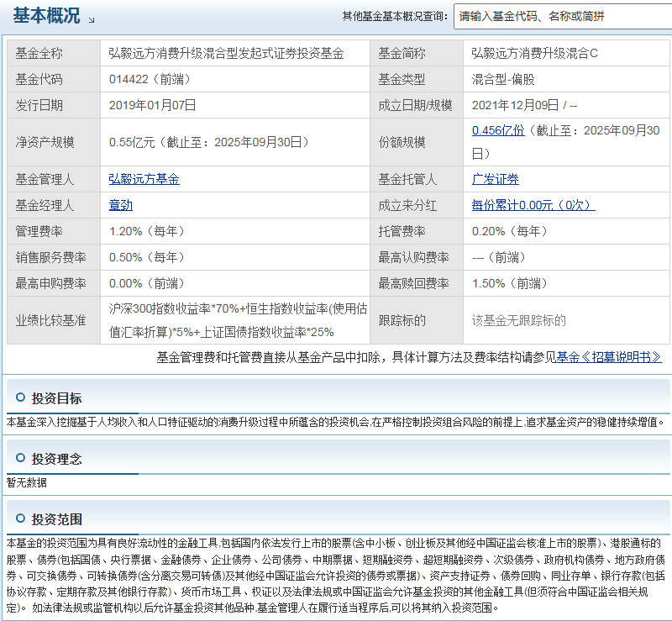This screenshot has width=672, height=621.
Task: Select the 暂无数据 text under 投资理念
Action: coord(27,482)
